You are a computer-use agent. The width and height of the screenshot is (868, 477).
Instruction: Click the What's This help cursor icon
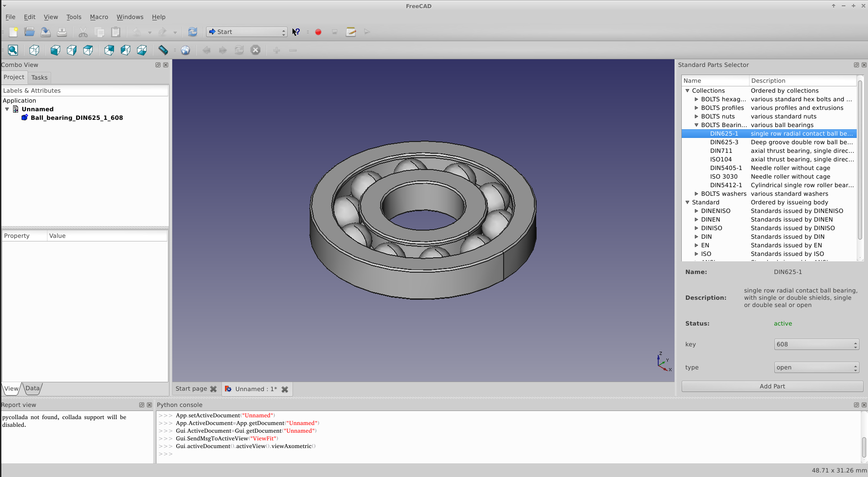pyautogui.click(x=296, y=32)
